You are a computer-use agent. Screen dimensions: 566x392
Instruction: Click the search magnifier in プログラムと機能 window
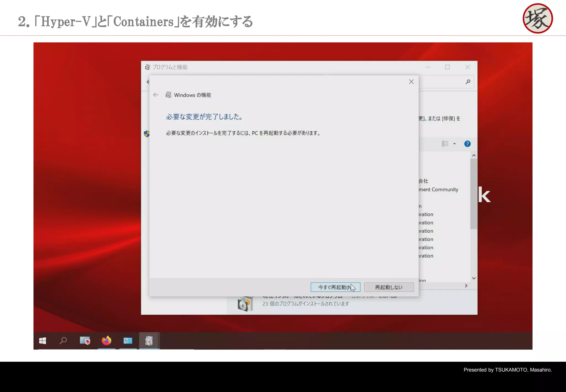(468, 82)
